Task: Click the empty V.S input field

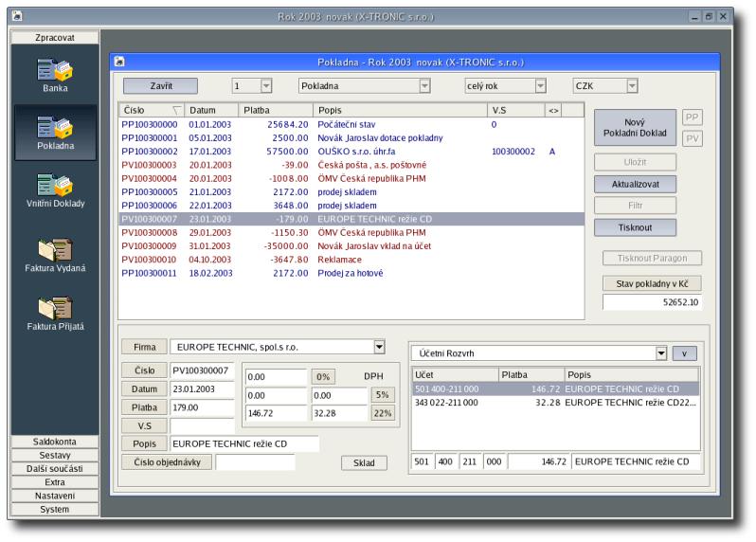Action: (202, 425)
